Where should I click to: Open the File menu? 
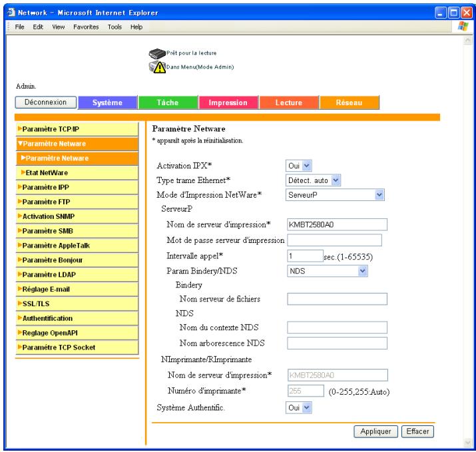click(19, 27)
